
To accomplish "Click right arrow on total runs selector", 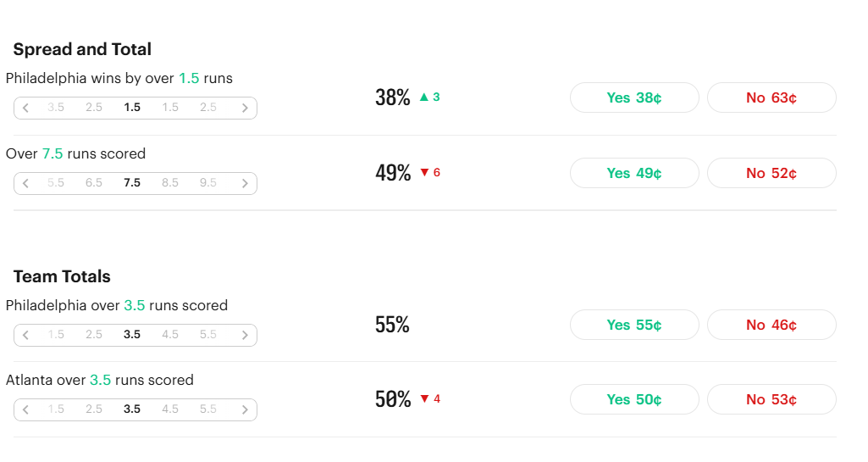I will point(245,183).
